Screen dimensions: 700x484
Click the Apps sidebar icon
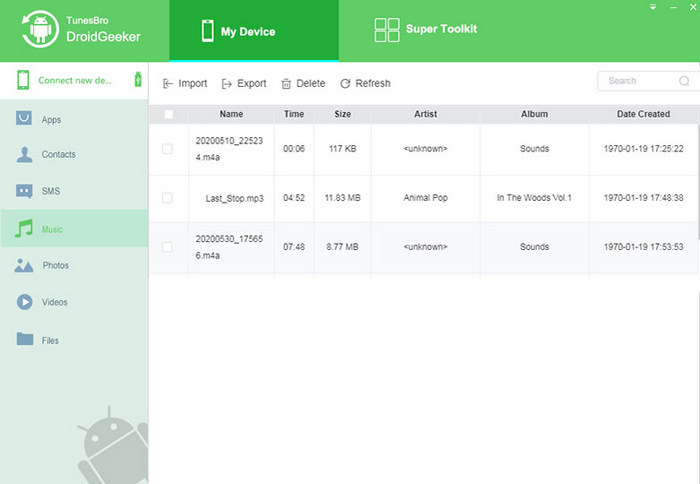click(x=24, y=118)
